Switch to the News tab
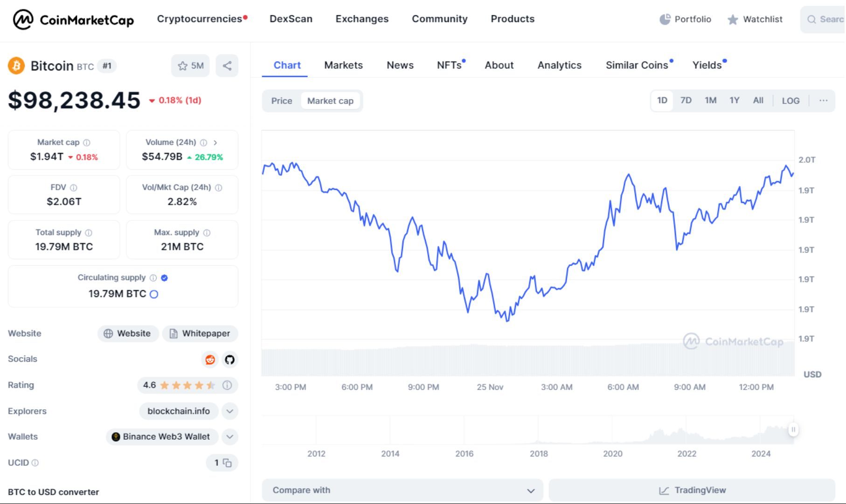 tap(400, 65)
